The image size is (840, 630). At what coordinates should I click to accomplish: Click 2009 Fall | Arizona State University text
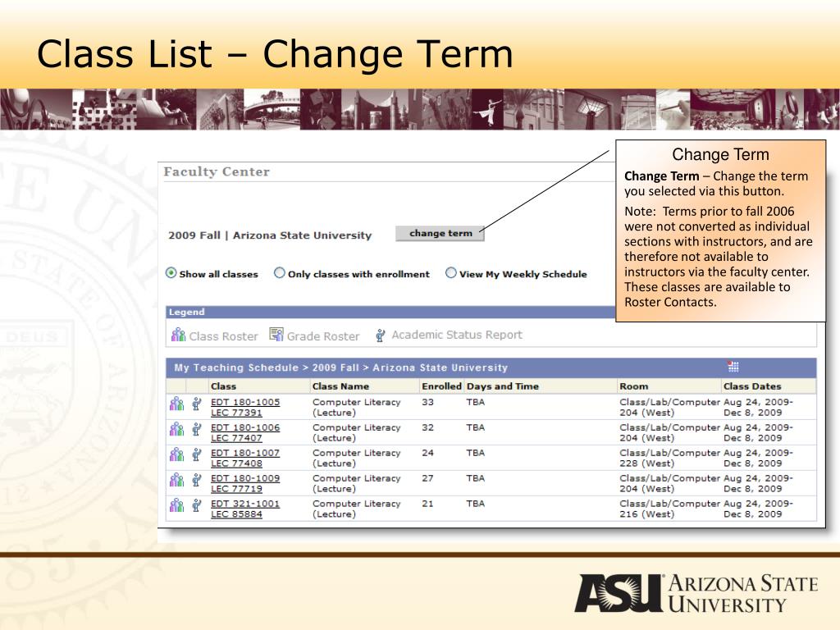pos(270,235)
